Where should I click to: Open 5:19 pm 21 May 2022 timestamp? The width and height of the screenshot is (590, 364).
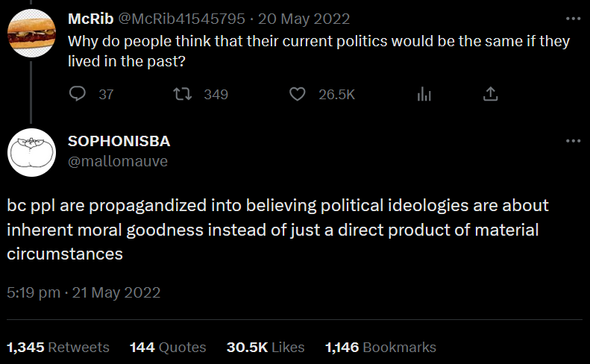(84, 292)
